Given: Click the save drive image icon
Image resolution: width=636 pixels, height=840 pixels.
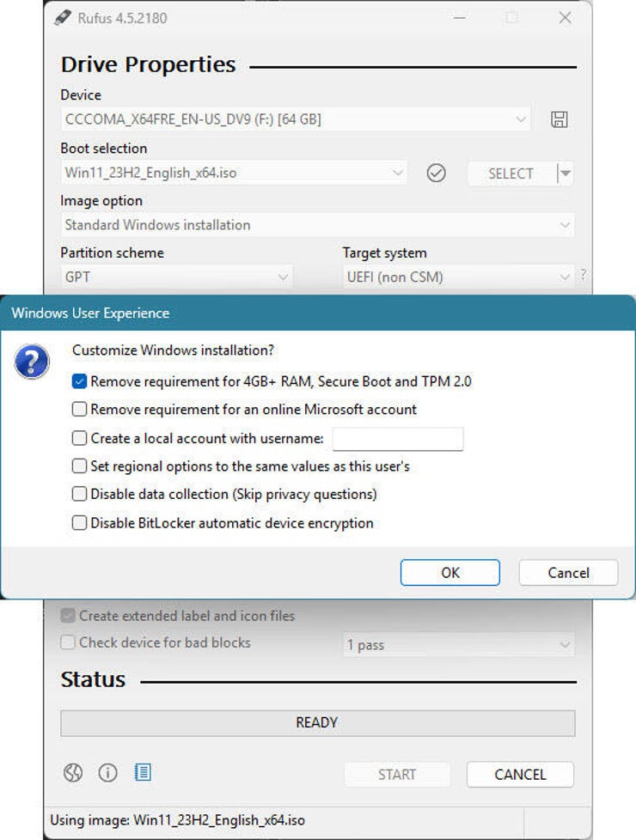Looking at the screenshot, I should (x=559, y=120).
